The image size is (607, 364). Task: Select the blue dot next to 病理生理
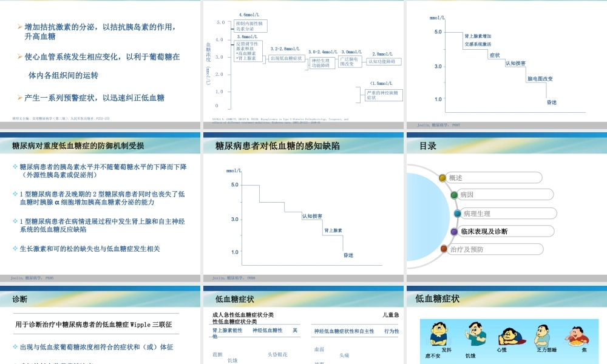point(458,214)
